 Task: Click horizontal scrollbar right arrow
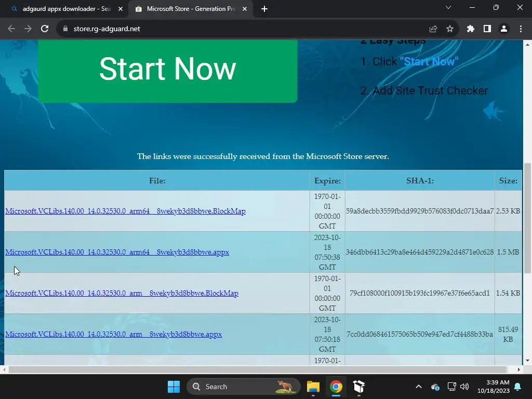pos(519,369)
